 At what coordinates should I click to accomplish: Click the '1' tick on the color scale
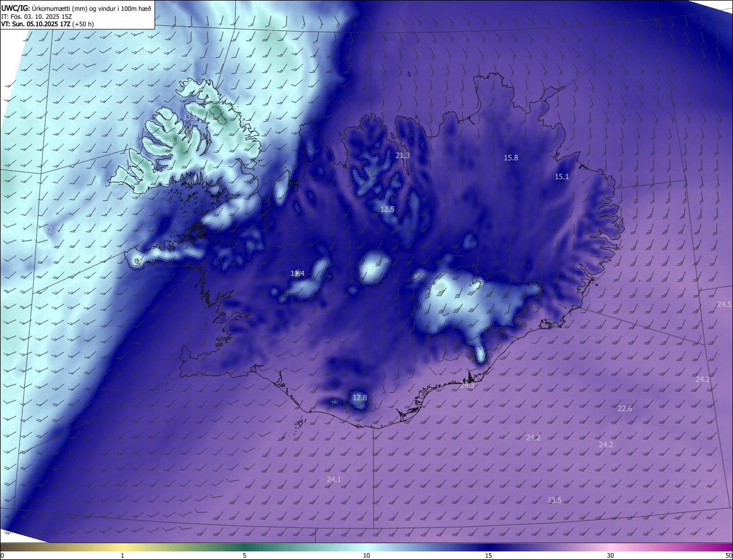click(x=123, y=555)
